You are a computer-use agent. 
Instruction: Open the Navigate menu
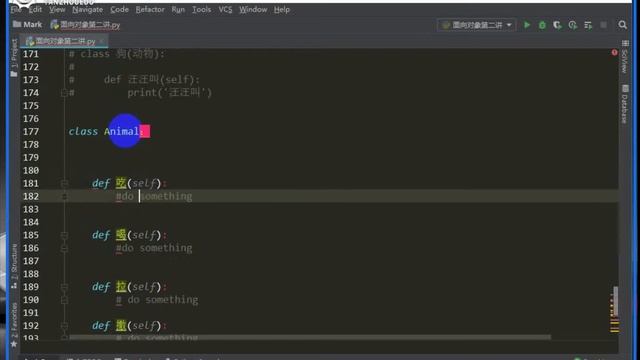[x=87, y=9]
